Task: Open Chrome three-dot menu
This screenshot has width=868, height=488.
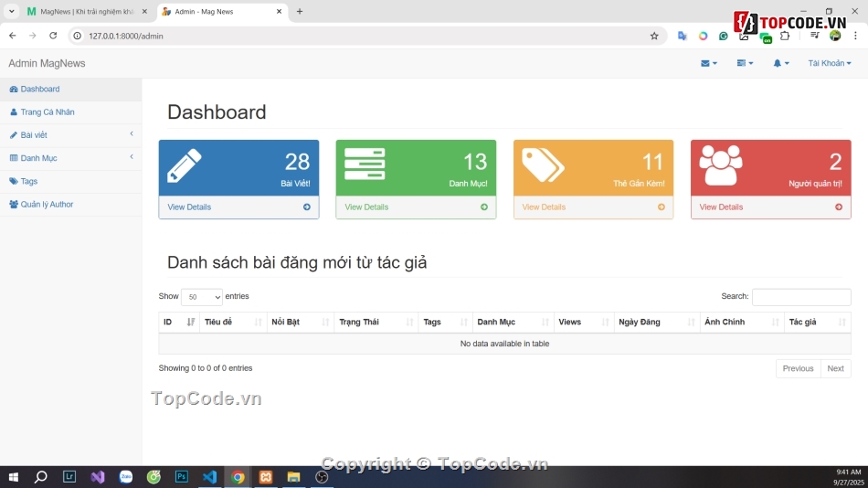Action: (855, 36)
